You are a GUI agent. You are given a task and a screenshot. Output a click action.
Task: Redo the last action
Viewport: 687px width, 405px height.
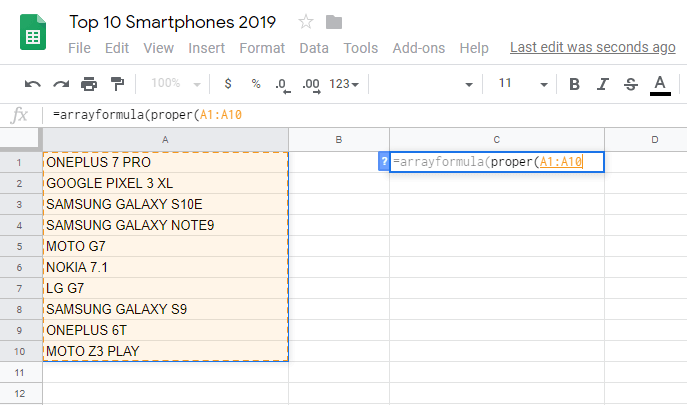[61, 84]
